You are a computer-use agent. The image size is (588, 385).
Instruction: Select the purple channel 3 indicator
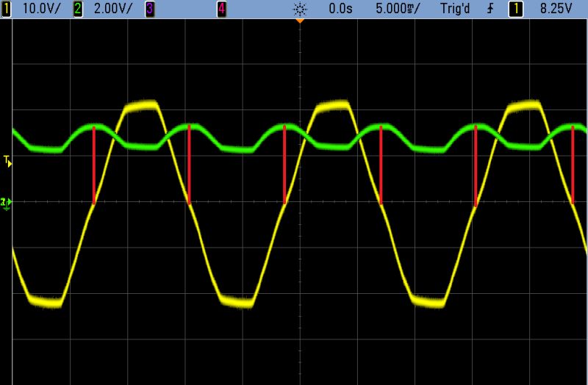(x=150, y=9)
